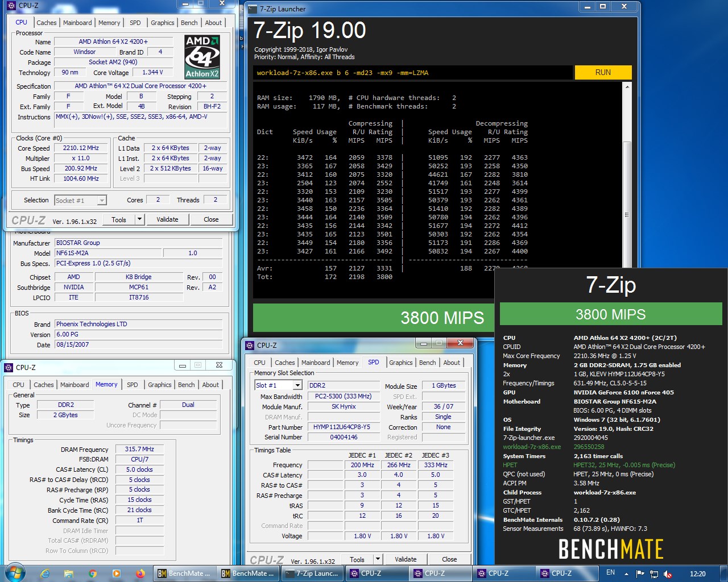The height and width of the screenshot is (582, 728).
Task: Click the Code Name field Windsor
Action: 84,52
